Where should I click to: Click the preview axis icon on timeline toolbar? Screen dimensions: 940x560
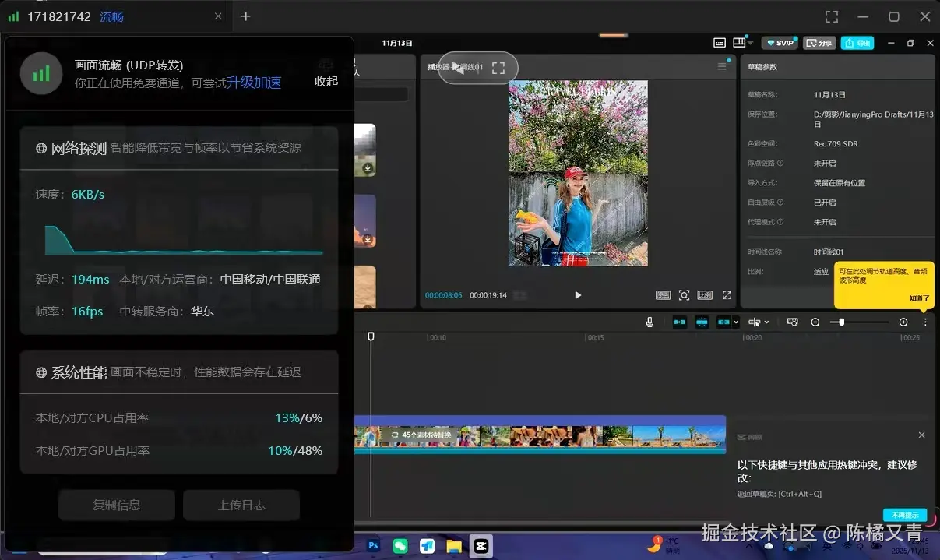(x=793, y=322)
